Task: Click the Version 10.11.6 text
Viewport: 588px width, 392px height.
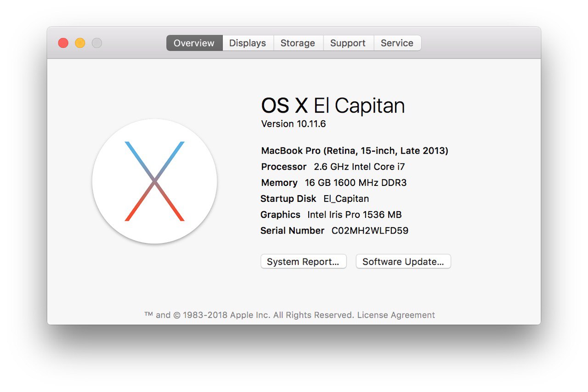Action: point(294,124)
